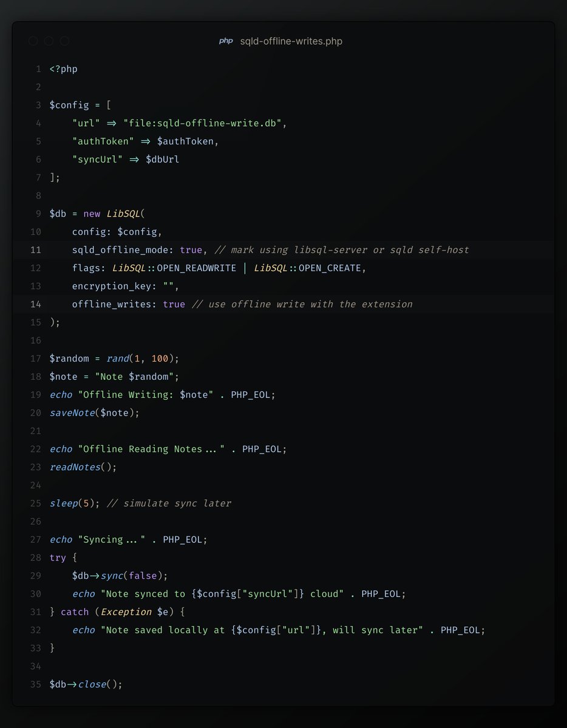
Task: Click "Offline Writing: $note" string
Action: (x=146, y=395)
